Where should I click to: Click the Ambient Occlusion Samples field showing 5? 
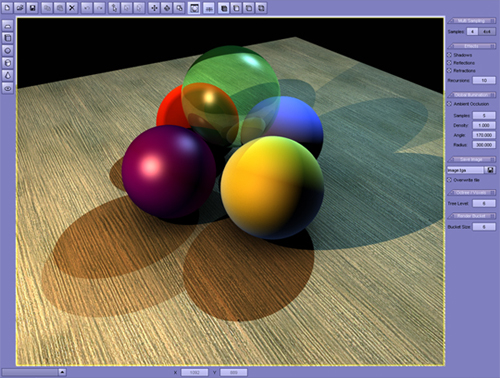[x=484, y=115]
